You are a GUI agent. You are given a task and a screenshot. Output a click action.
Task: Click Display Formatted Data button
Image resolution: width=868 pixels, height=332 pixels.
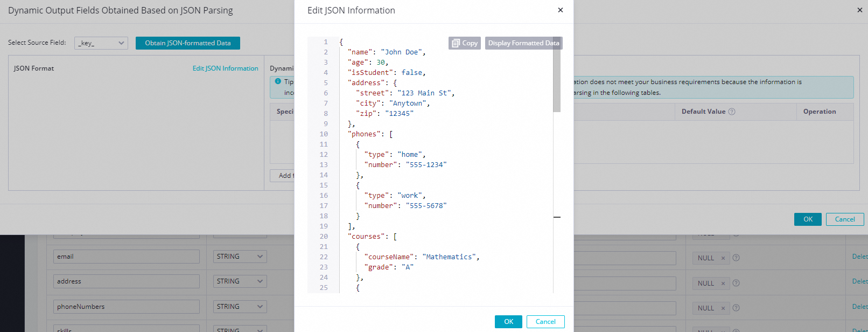pyautogui.click(x=523, y=43)
